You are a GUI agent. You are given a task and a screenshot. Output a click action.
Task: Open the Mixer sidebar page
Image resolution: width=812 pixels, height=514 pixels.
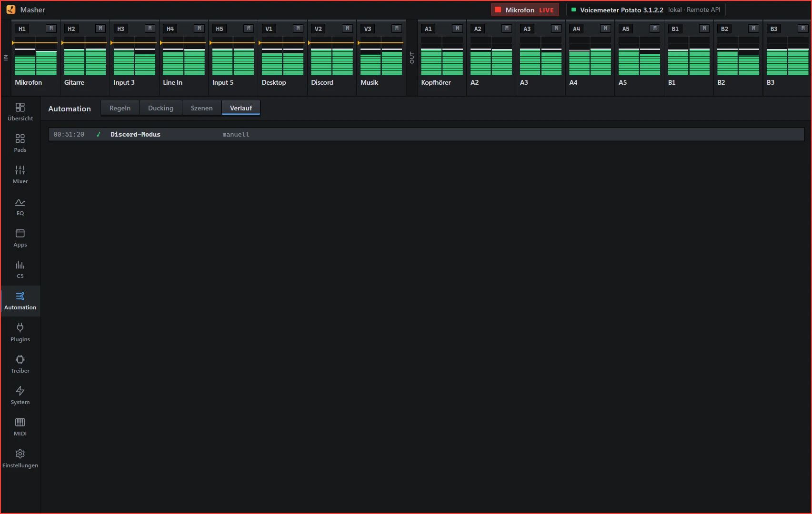coord(20,175)
